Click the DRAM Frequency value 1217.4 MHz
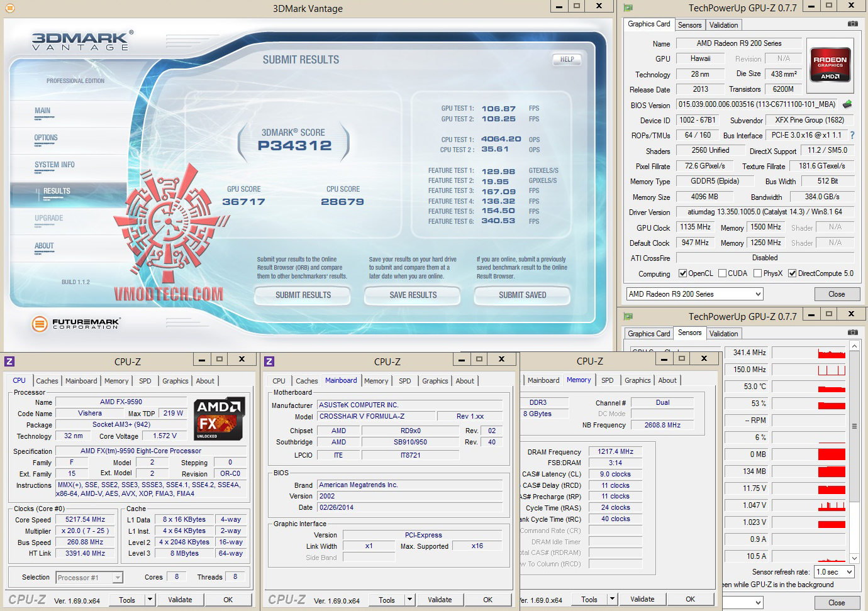This screenshot has width=868, height=611. tap(615, 451)
